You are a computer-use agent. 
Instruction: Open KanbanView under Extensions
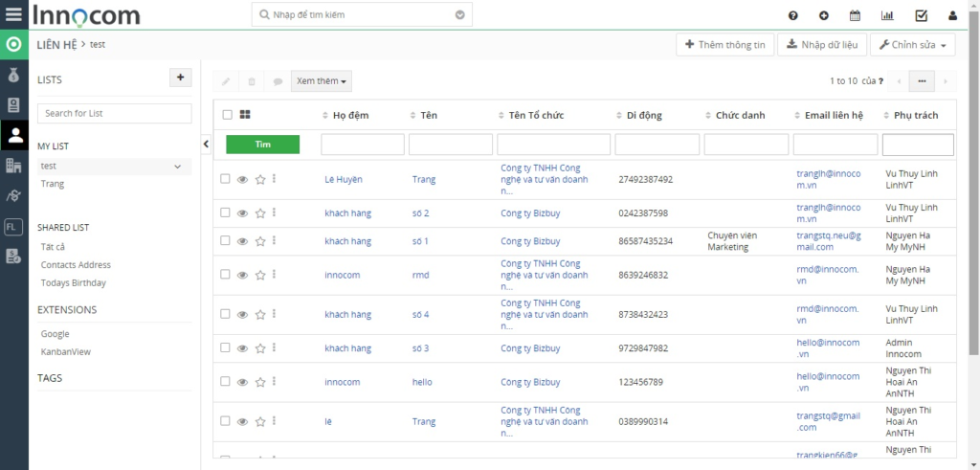coord(65,351)
